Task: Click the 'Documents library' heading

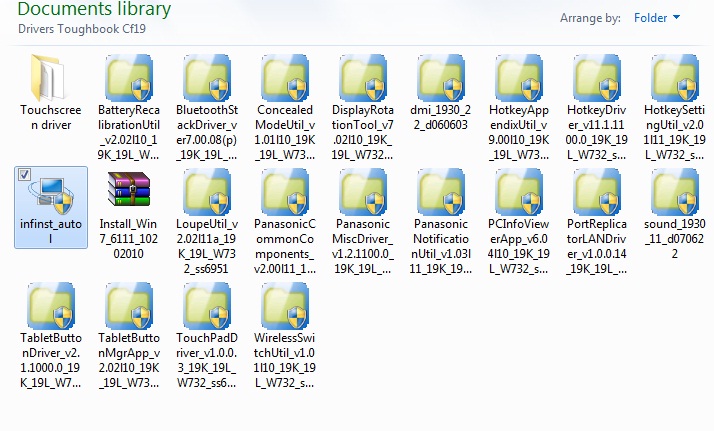Action: (x=94, y=9)
